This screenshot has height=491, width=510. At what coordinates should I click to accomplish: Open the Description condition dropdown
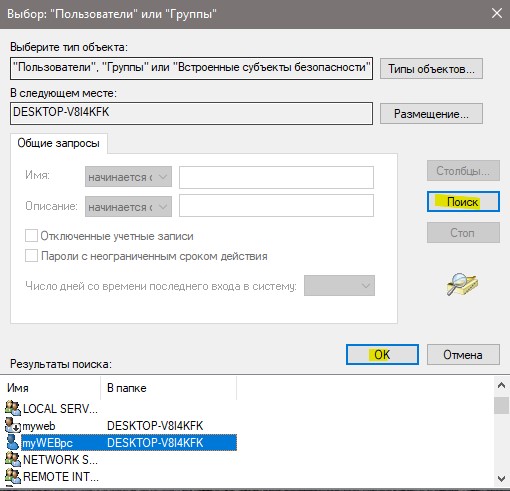(x=128, y=207)
